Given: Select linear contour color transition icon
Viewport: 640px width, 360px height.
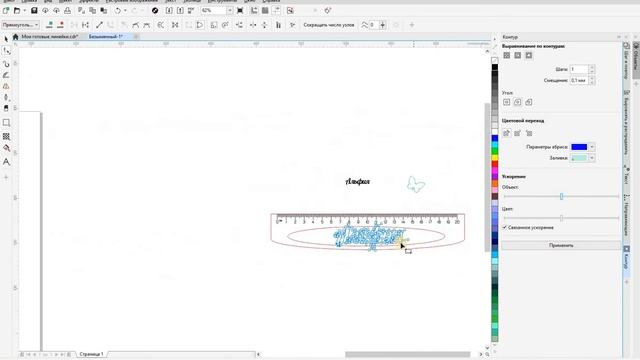Looking at the screenshot, I should pos(507,133).
